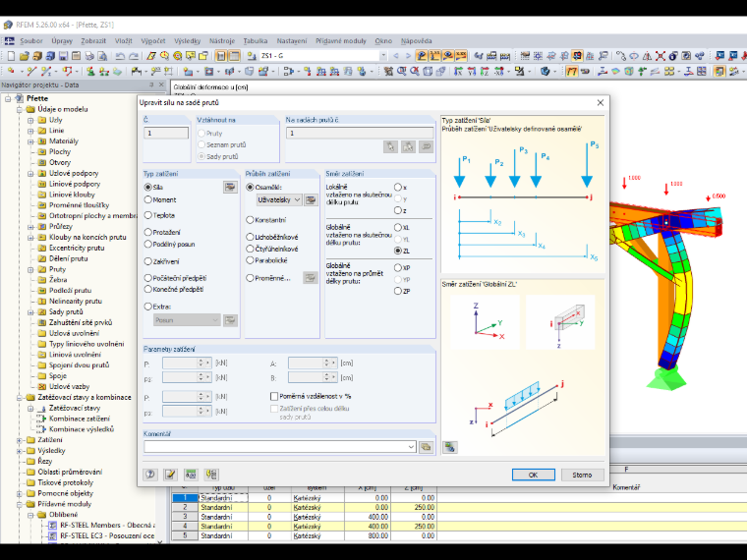Cancel dialog with Storno button
This screenshot has height=560, width=747.
pos(582,475)
